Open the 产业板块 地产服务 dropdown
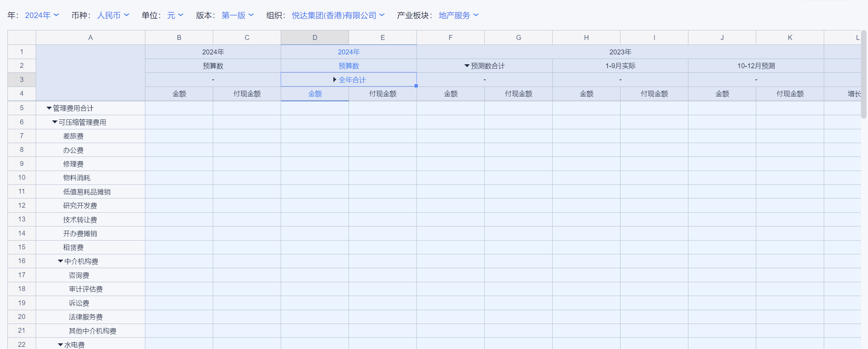This screenshot has width=868, height=349. coord(459,15)
